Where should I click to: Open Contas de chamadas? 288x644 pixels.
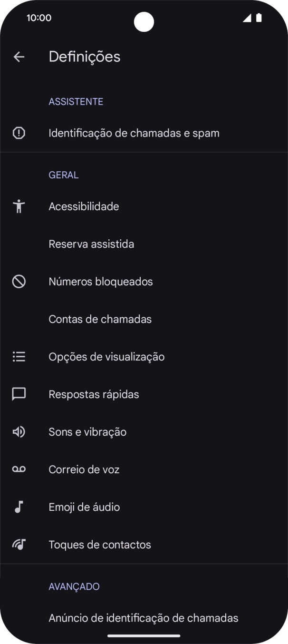coord(100,319)
